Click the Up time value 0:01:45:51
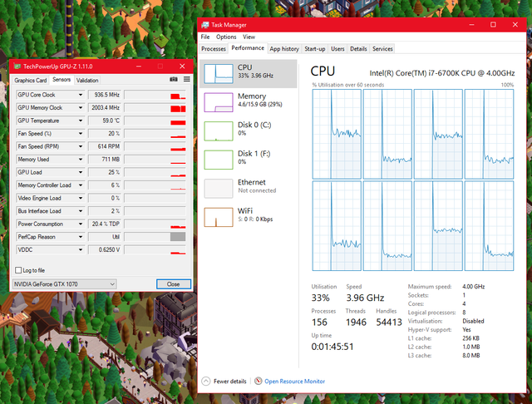The image size is (532, 404). (x=332, y=347)
